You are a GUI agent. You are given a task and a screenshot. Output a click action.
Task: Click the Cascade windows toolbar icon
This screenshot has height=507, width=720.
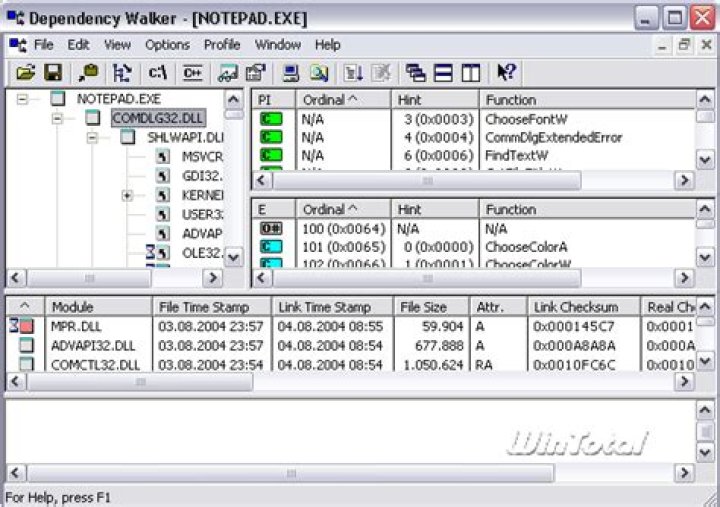[416, 73]
